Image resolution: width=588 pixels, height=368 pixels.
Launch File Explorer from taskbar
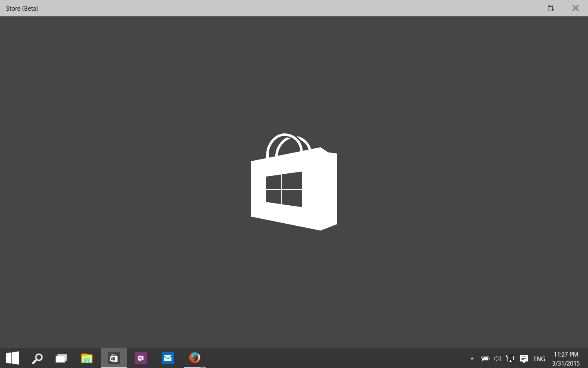click(x=87, y=359)
